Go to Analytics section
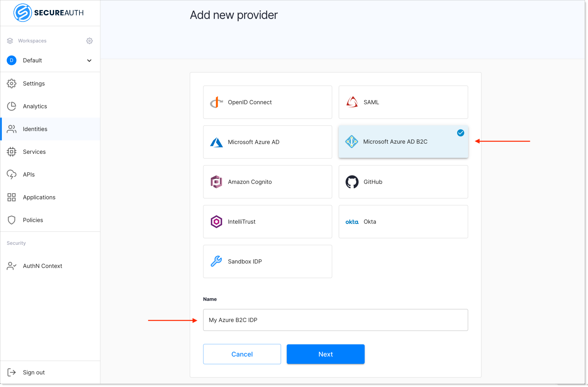The image size is (588, 387). pyautogui.click(x=50, y=106)
